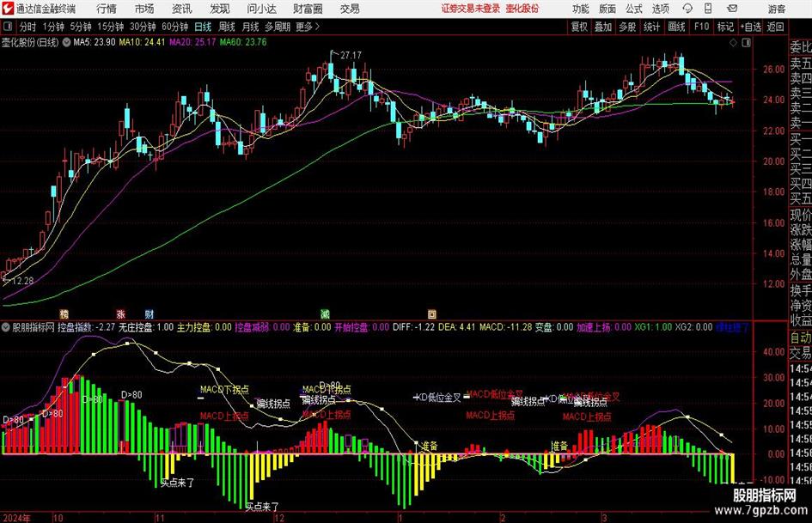This screenshot has width=812, height=523.
Task: Switch to 5分钟 period
Action: pyautogui.click(x=80, y=27)
